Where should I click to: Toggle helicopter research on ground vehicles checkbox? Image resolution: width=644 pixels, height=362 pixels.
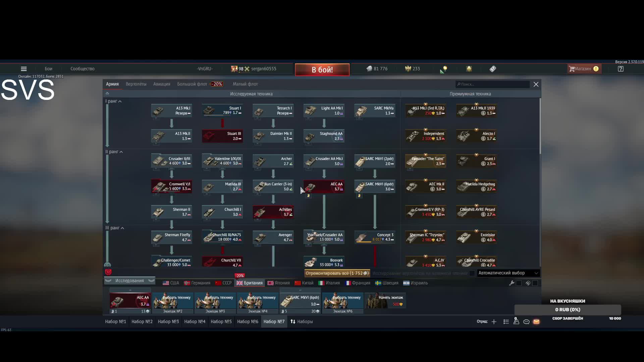coord(472,273)
